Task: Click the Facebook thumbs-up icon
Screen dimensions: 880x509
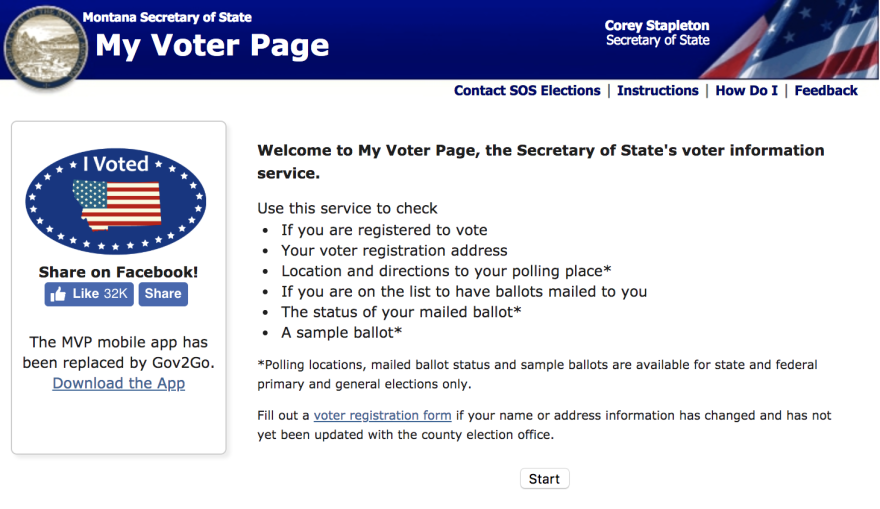Action: pos(58,294)
